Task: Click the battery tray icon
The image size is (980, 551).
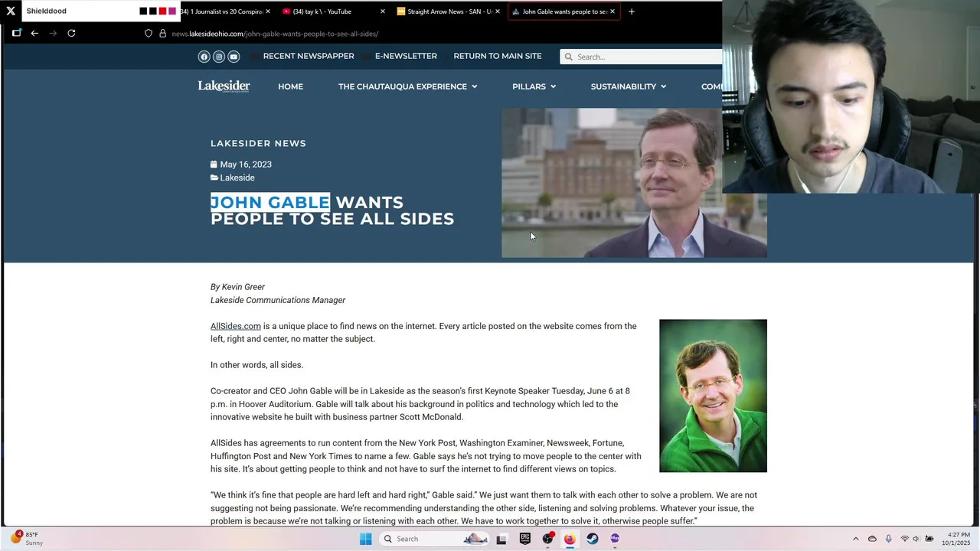Action: tap(929, 539)
